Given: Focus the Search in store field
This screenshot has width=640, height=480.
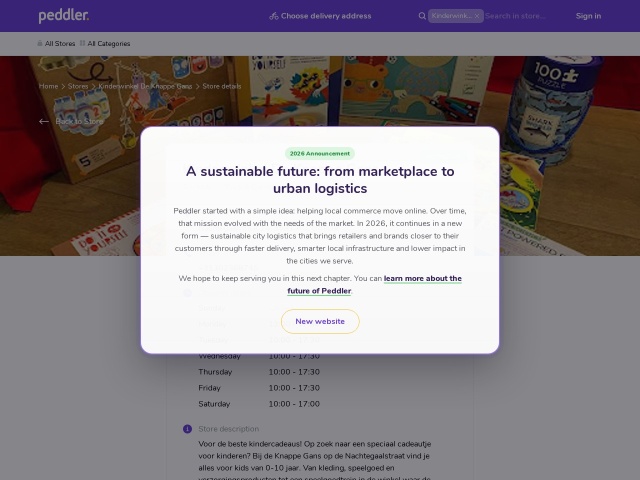Looking at the screenshot, I should 515,16.
